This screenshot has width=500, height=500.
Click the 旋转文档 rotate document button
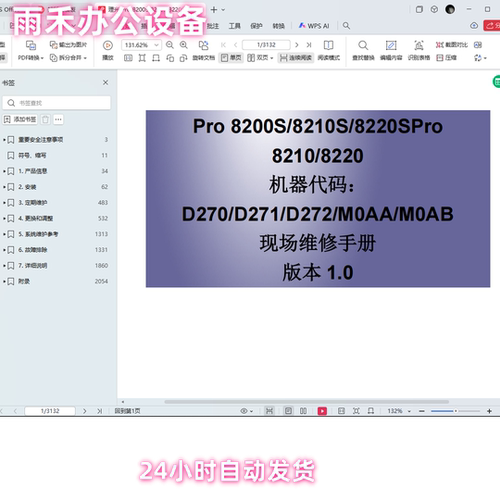pyautogui.click(x=204, y=58)
